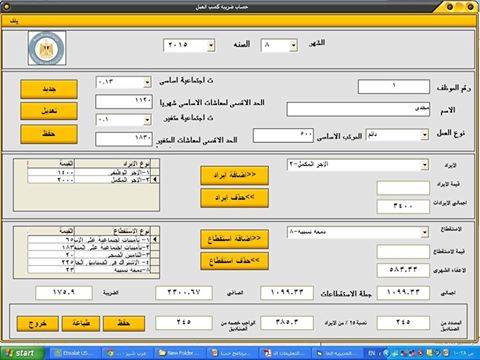Click the row arrow beside الأجر المكمل income row
Image resolution: width=480 pixels, height=360 pixels.
click(x=155, y=180)
